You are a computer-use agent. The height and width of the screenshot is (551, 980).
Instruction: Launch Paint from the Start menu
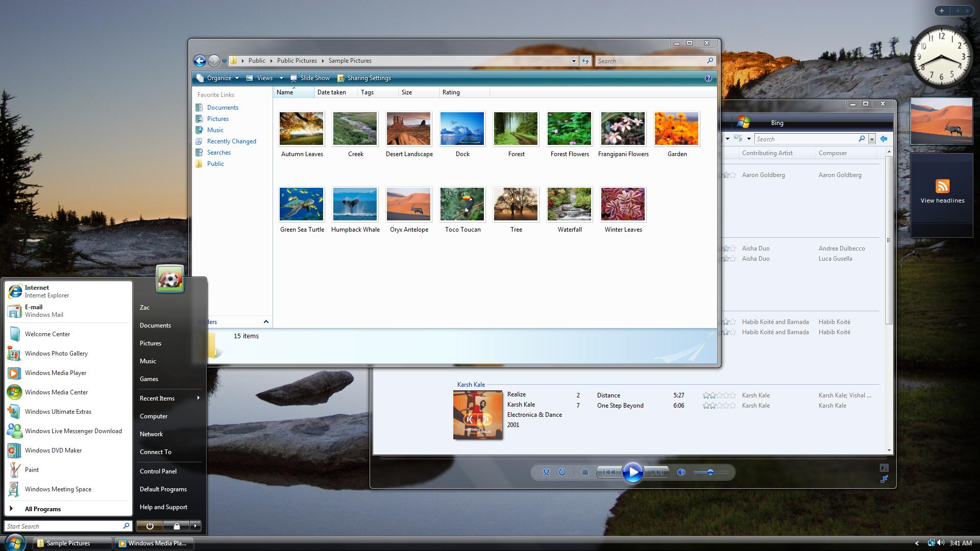(32, 469)
